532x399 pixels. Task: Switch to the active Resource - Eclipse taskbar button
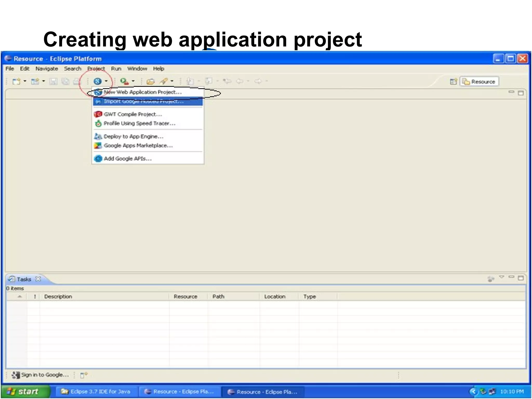coord(262,392)
